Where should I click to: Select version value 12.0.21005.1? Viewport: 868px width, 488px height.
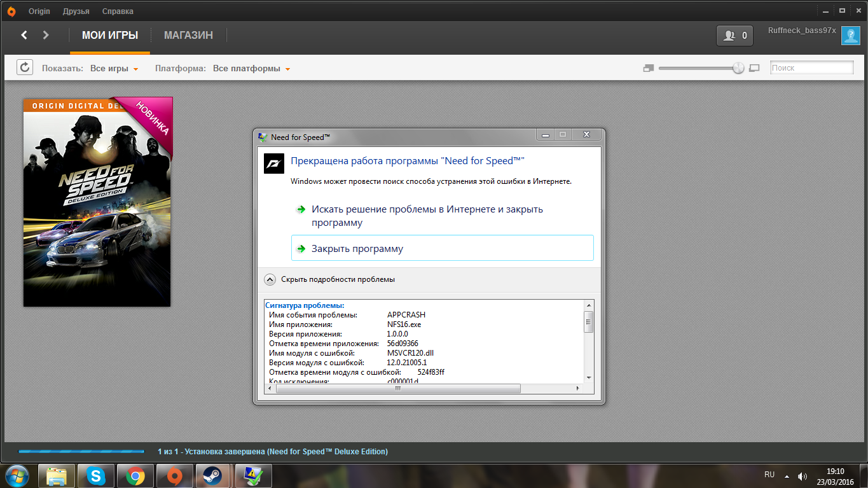407,363
